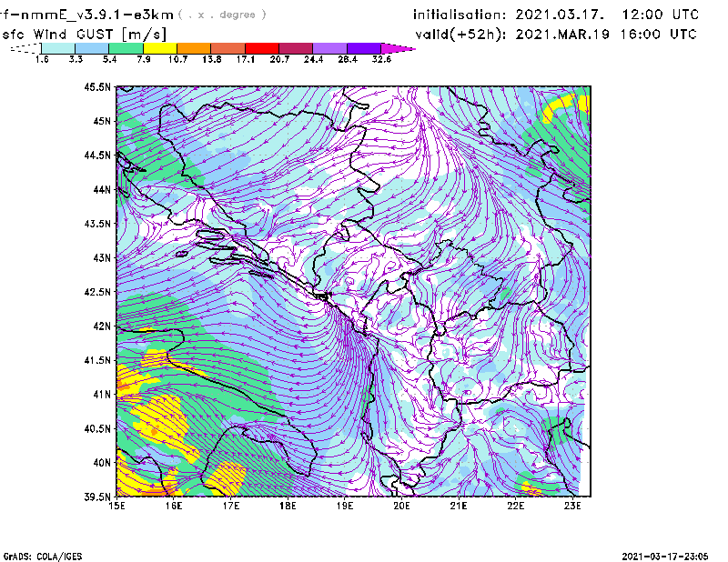Click the salmon 13.8–17.1 legend swatch
The height and width of the screenshot is (562, 728).
pos(228,48)
